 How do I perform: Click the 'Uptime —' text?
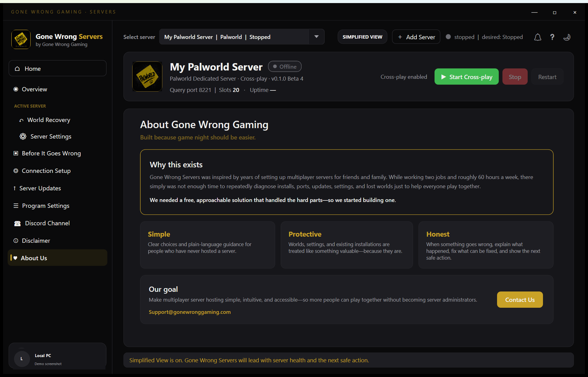click(x=263, y=90)
